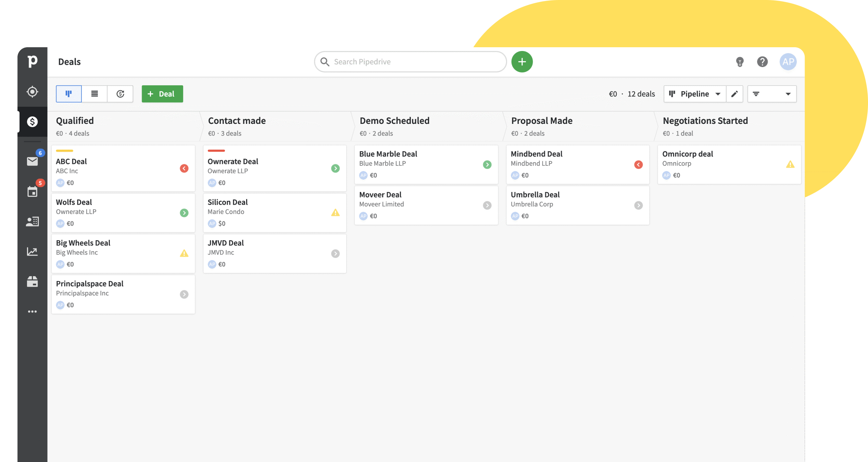Click the Pipedrive logo in sidebar

click(x=33, y=62)
